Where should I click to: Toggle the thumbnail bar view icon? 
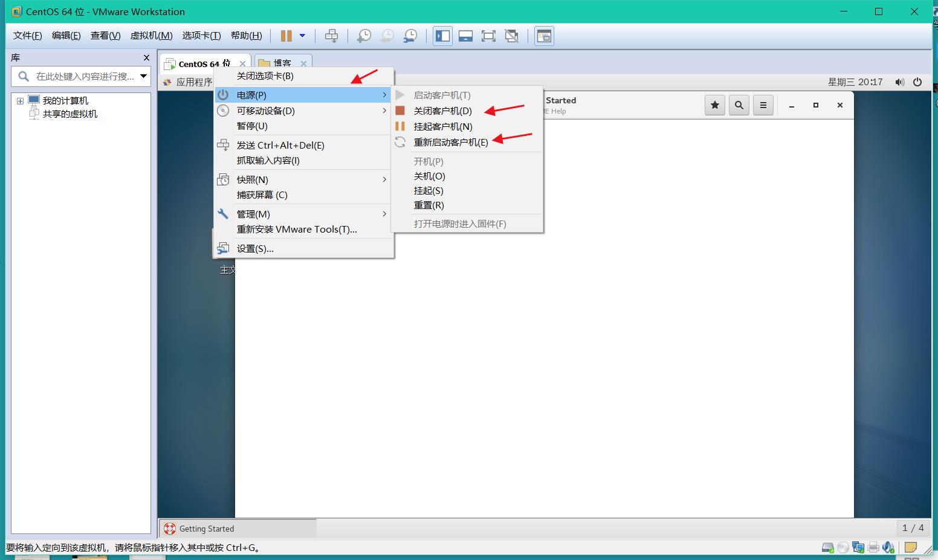click(465, 36)
